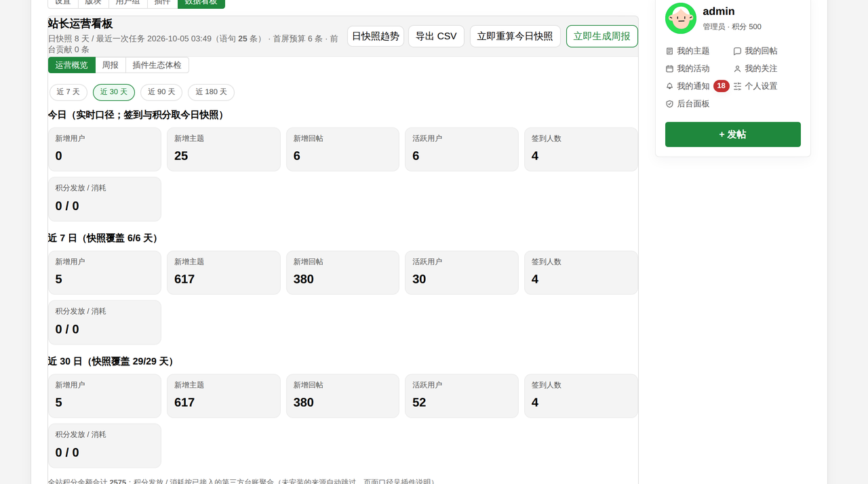Open the 我的主题 list icon

(669, 51)
